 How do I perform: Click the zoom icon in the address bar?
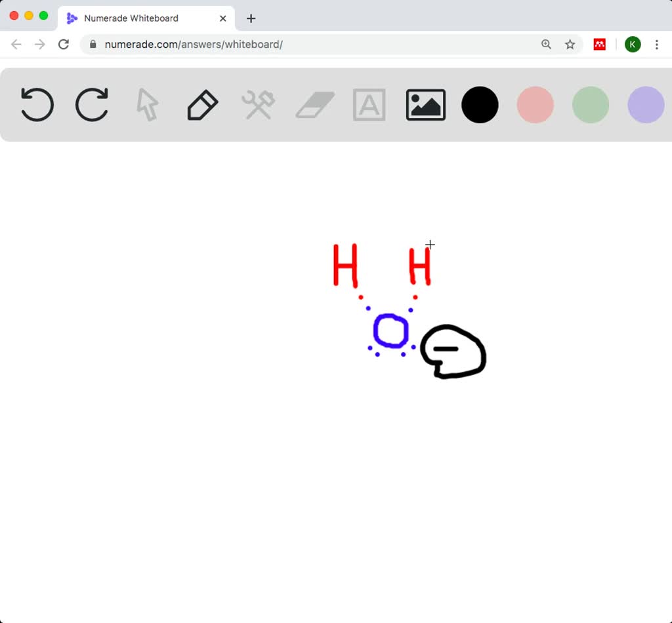click(x=547, y=45)
